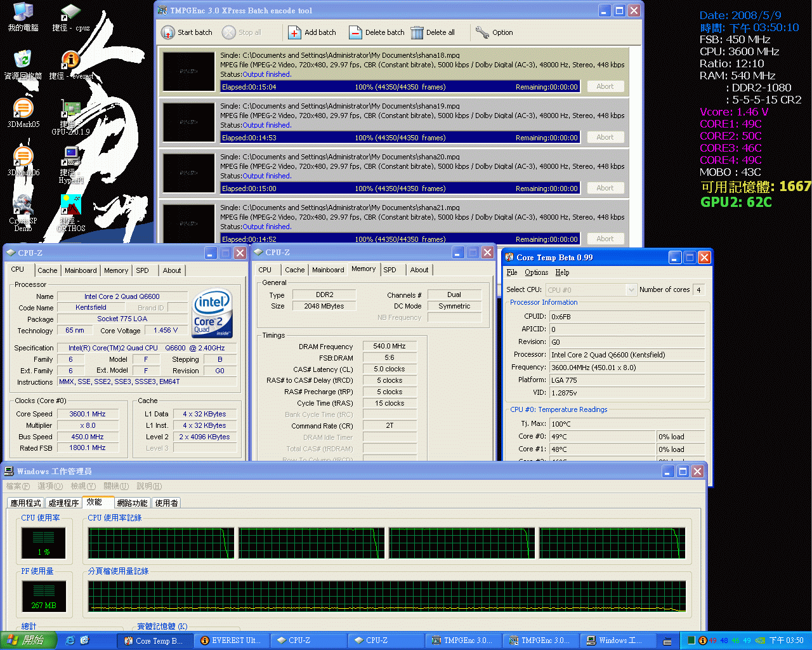Open File menu in Core Temp
This screenshot has height=650, width=812.
(x=512, y=272)
